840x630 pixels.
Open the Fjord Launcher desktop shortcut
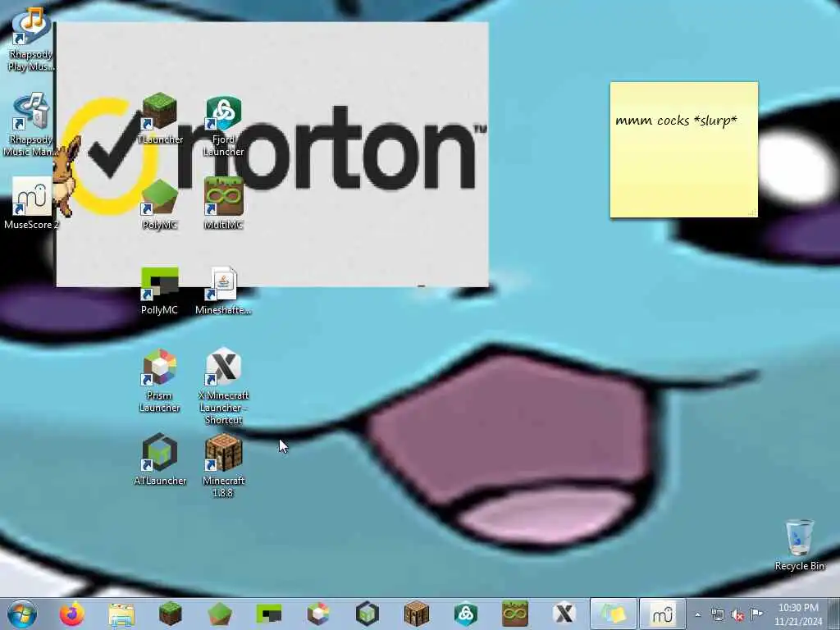[x=223, y=126]
